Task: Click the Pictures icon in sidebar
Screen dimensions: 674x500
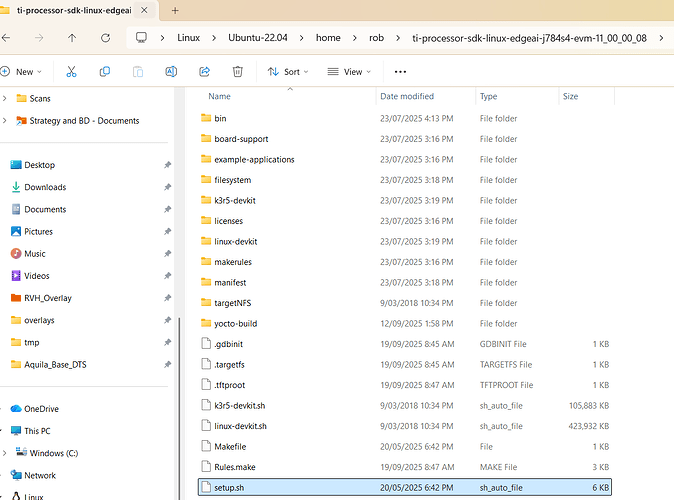Action: coord(16,231)
